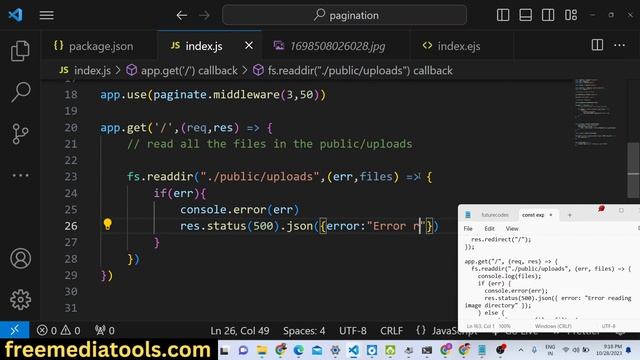Image resolution: width=640 pixels, height=360 pixels.
Task: Go back with the left arrow
Action: pos(182,16)
